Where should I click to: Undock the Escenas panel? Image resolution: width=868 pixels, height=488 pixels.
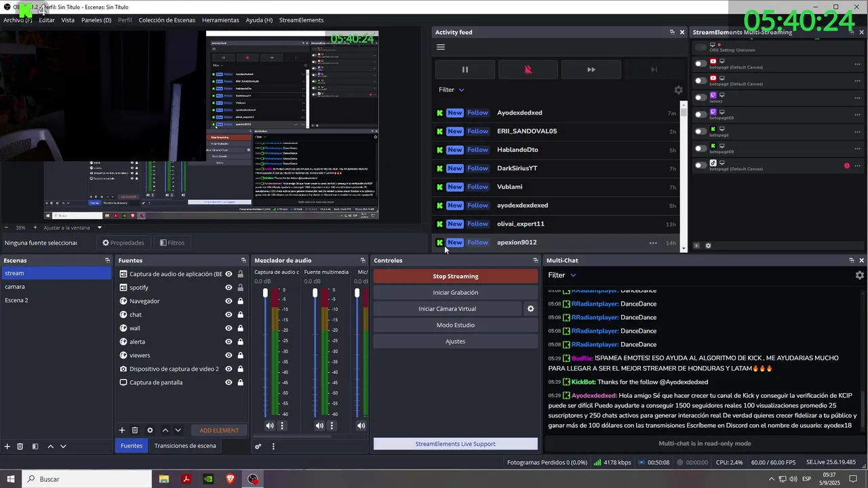click(x=107, y=260)
